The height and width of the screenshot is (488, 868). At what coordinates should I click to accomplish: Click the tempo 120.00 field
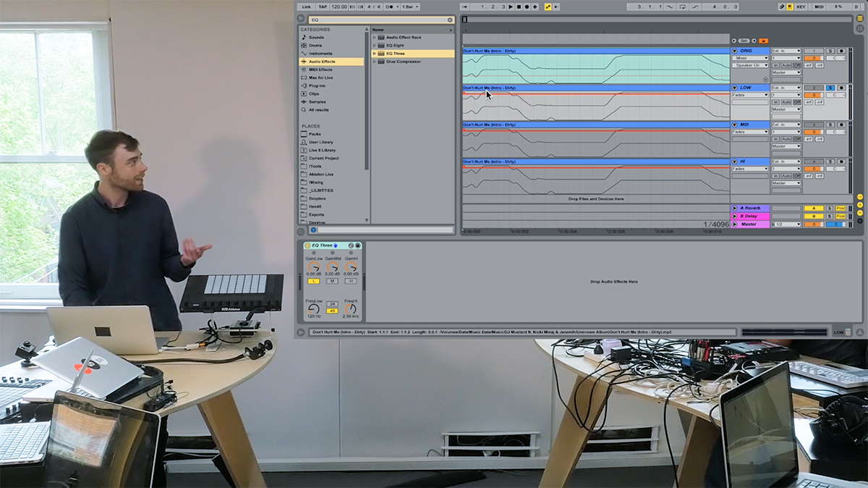pos(339,7)
